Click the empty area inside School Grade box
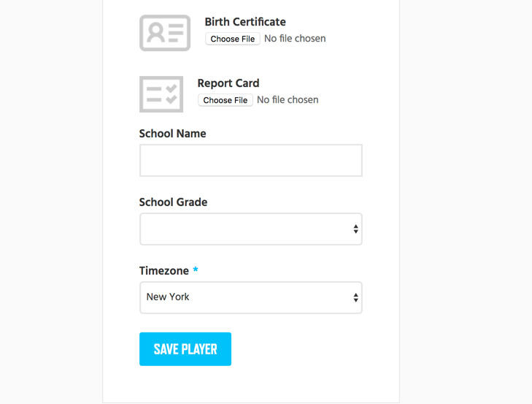 246,229
